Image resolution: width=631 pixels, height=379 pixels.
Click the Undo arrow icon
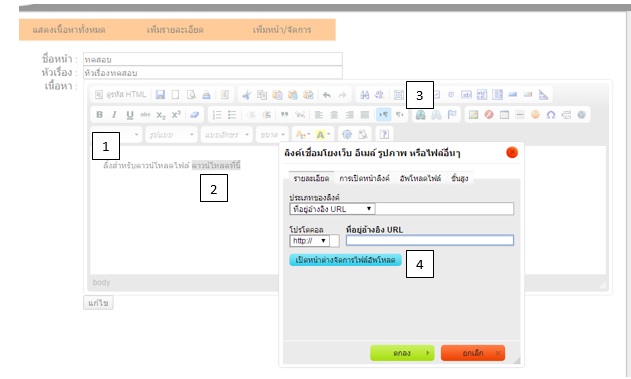[327, 95]
